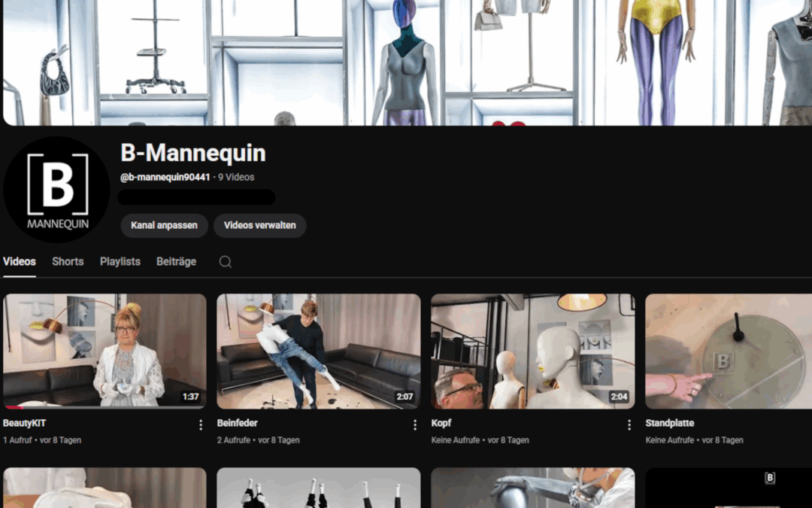Viewport: 812px width, 508px height.
Task: Open the Kopf video title link
Action: [x=441, y=423]
